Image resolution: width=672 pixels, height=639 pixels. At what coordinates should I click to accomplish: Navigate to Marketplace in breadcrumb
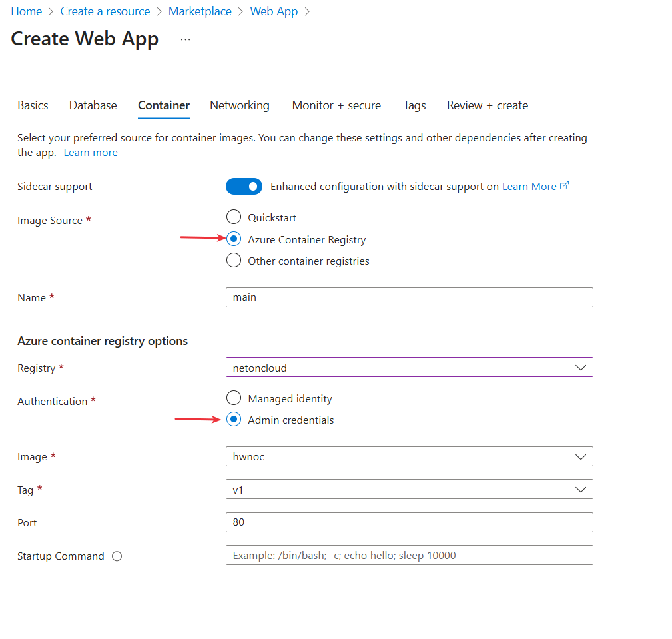[200, 11]
